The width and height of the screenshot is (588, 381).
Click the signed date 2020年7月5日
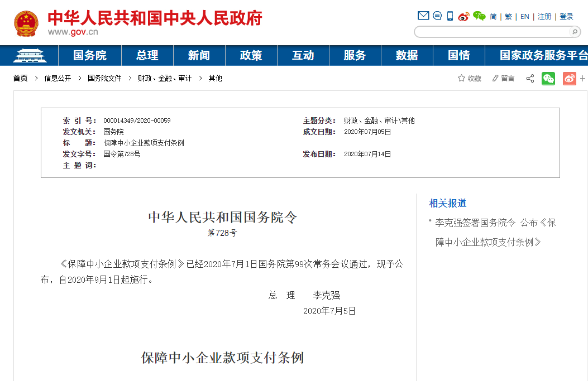[x=329, y=311]
